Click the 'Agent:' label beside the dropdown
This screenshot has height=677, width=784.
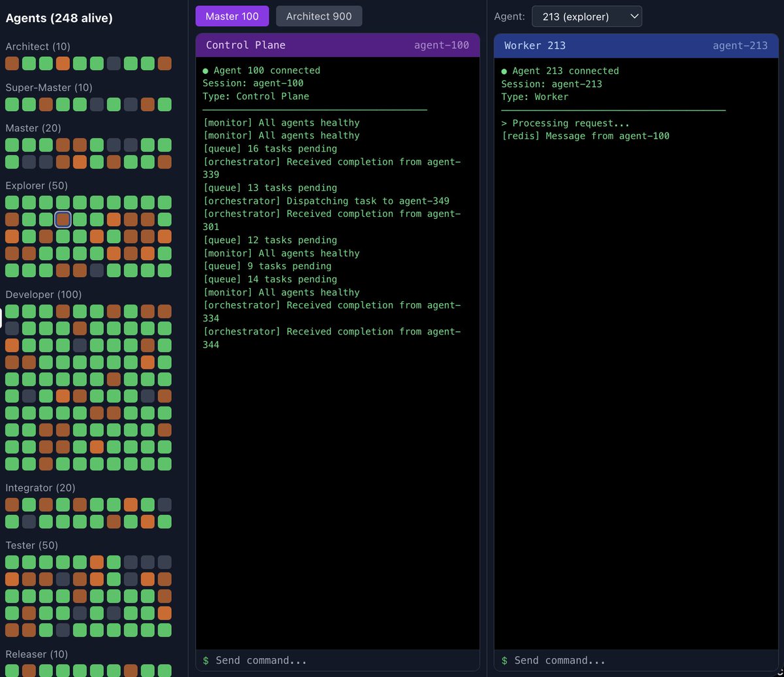[x=509, y=16]
